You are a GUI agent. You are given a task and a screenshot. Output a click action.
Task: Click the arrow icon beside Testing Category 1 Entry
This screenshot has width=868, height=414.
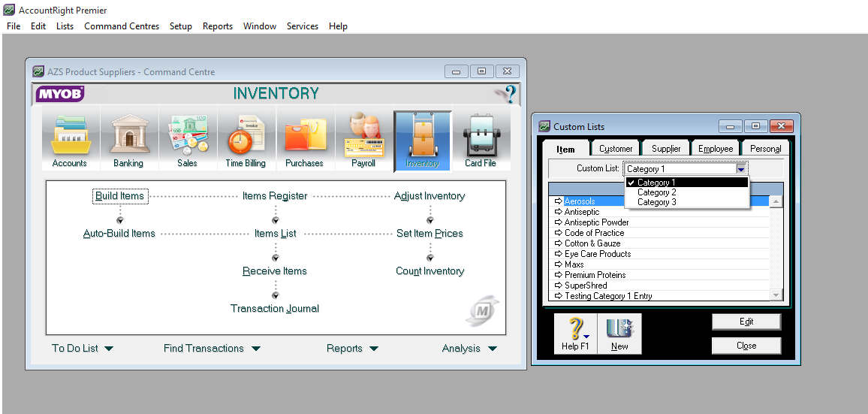pyautogui.click(x=558, y=296)
